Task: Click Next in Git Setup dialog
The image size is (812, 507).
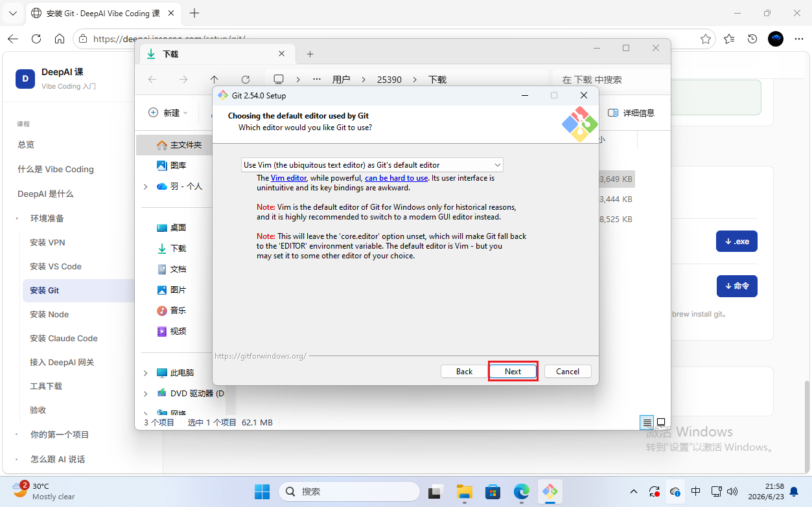Action: 513,371
